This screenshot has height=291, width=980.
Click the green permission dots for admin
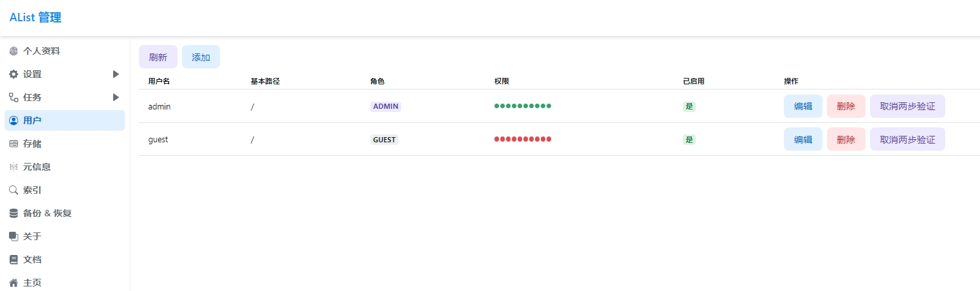[x=522, y=106]
